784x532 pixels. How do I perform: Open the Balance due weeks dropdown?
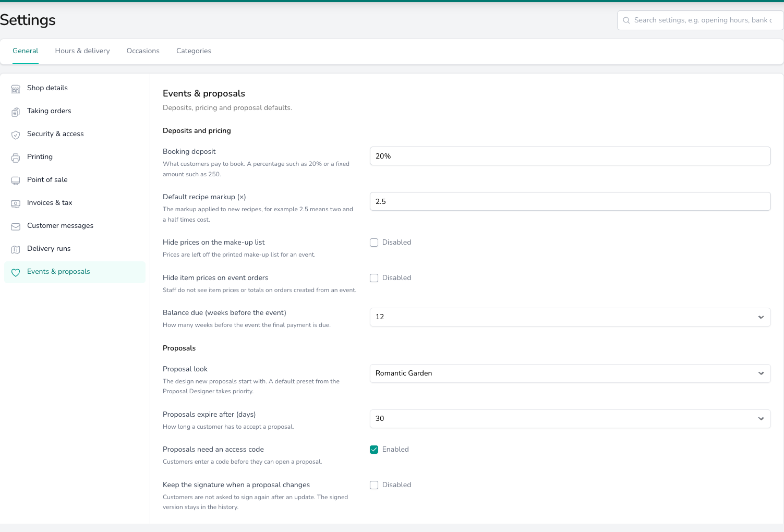pos(570,317)
